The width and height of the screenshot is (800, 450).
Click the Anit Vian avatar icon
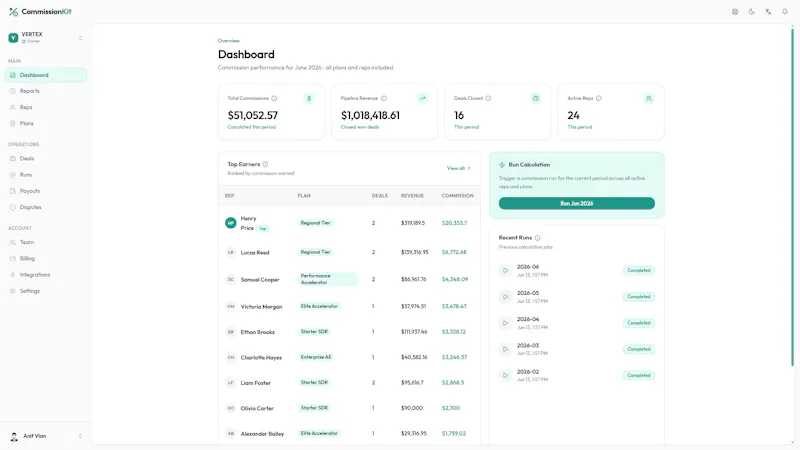(x=14, y=436)
